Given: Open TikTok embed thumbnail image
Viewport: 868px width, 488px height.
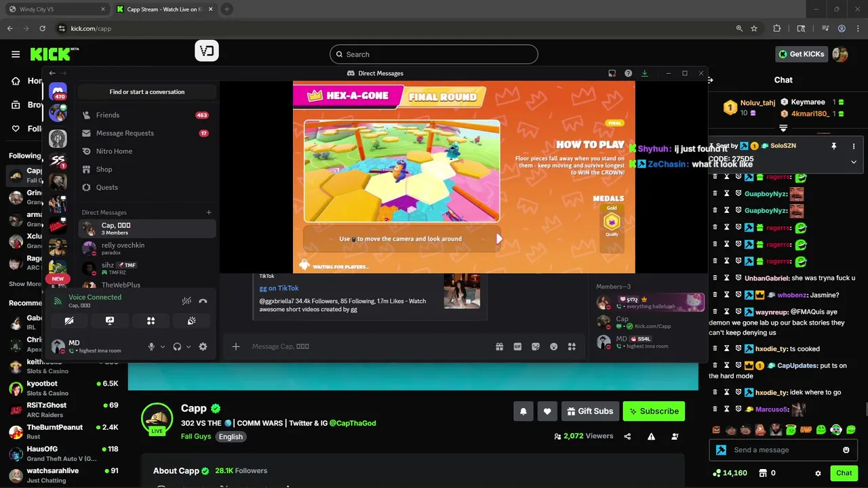Looking at the screenshot, I should click(x=462, y=291).
